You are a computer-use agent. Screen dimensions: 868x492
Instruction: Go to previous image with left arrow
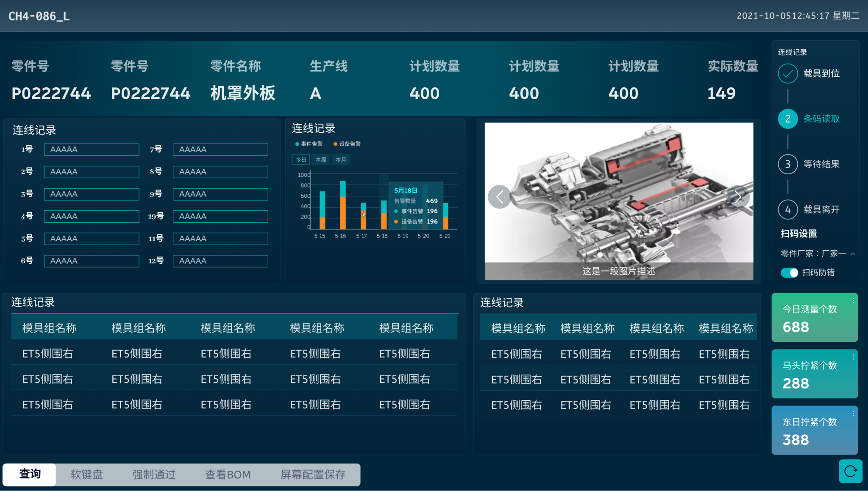[499, 197]
